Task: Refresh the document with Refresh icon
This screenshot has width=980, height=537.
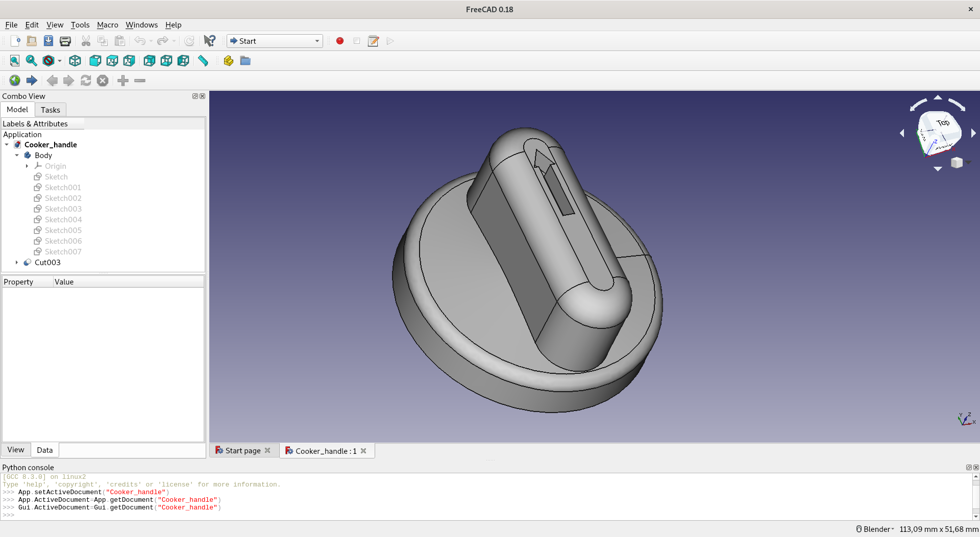Action: tap(189, 41)
